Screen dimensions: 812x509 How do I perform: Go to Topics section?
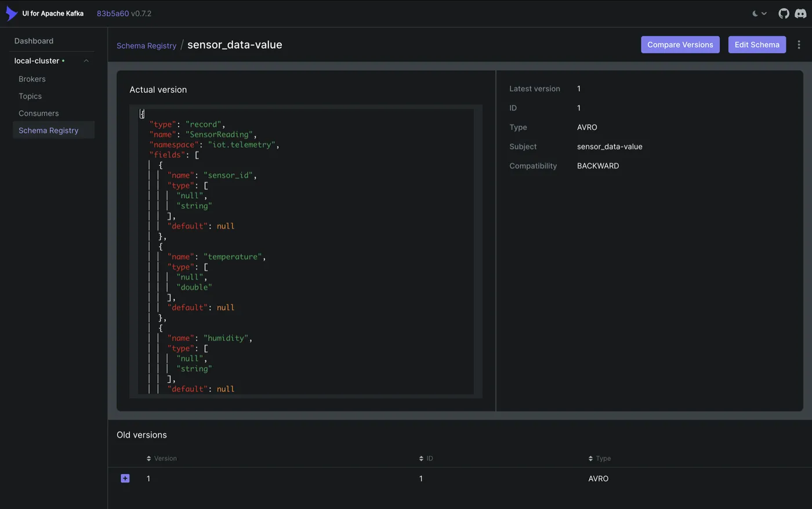point(30,96)
